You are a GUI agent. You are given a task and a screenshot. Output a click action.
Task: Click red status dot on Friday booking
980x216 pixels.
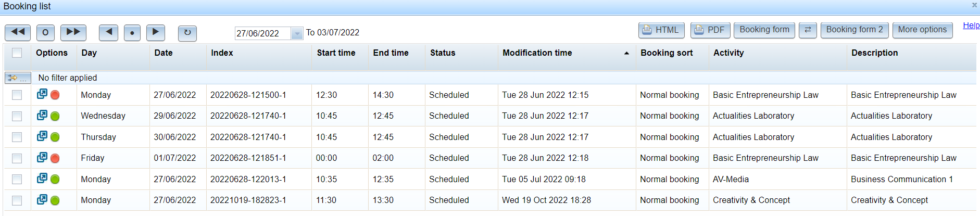pos(55,158)
